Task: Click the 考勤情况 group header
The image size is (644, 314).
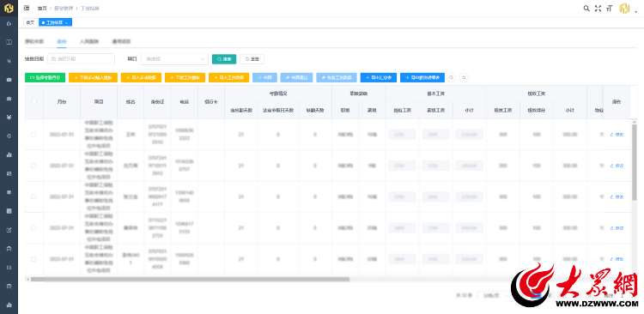Action: coord(278,94)
